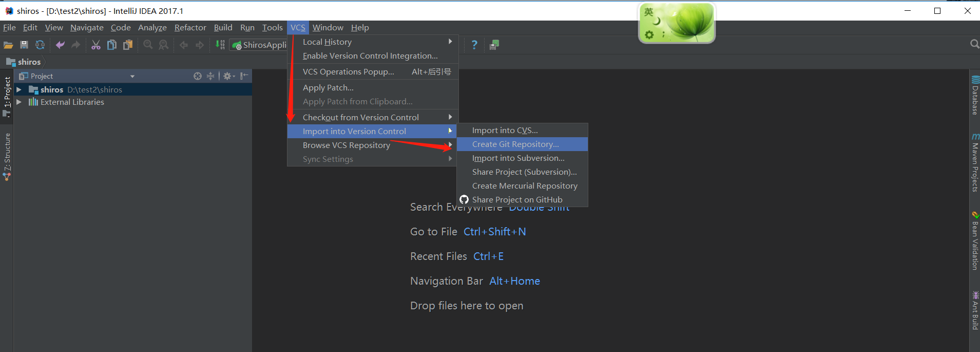980x352 pixels.
Task: Open the Navigate menu
Action: coord(87,28)
